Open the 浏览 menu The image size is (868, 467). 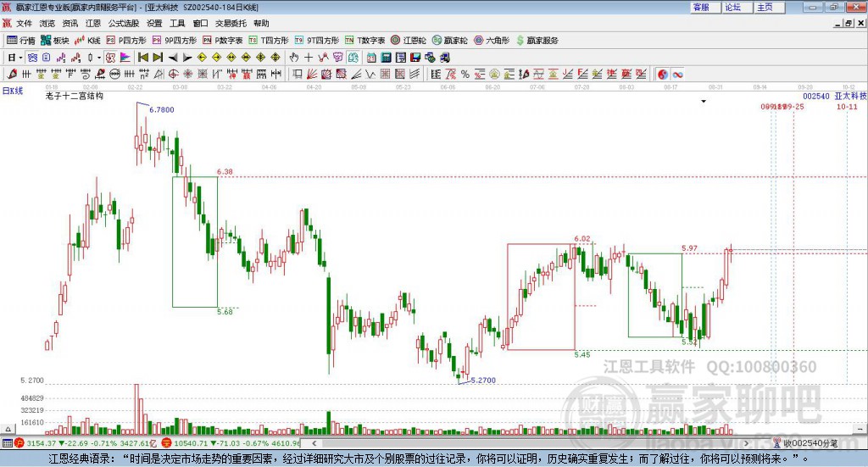47,23
